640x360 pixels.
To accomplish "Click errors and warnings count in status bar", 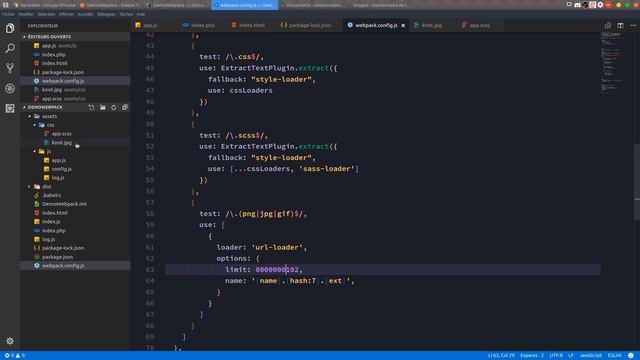I will 15,356.
